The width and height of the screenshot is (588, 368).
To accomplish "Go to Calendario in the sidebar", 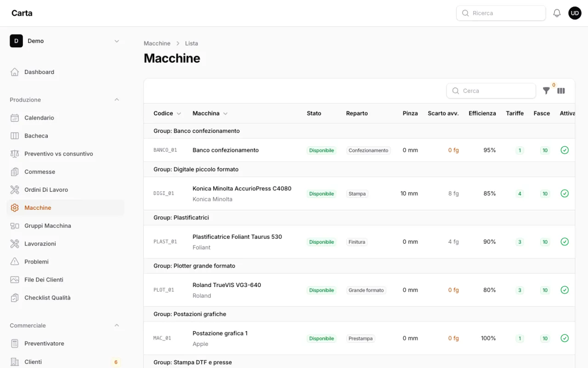I will (x=65, y=118).
